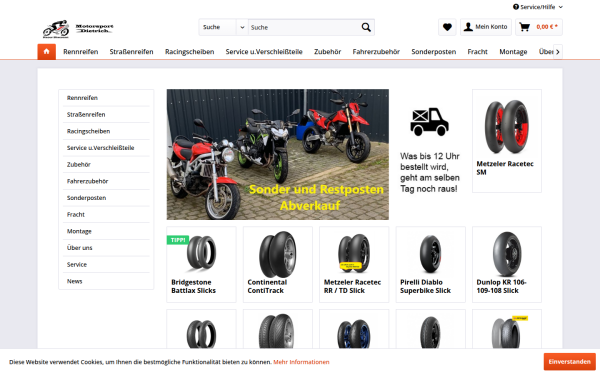Click the 'Was bis 12 Uhr bestellt wird' text

[x=430, y=173]
